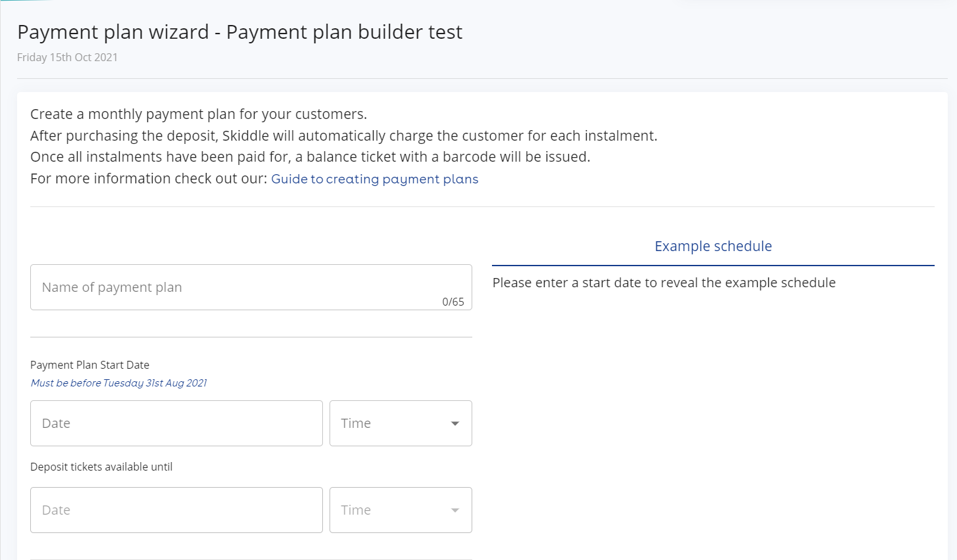
Task: Open Guide to creating payment plans link
Action: 374,179
